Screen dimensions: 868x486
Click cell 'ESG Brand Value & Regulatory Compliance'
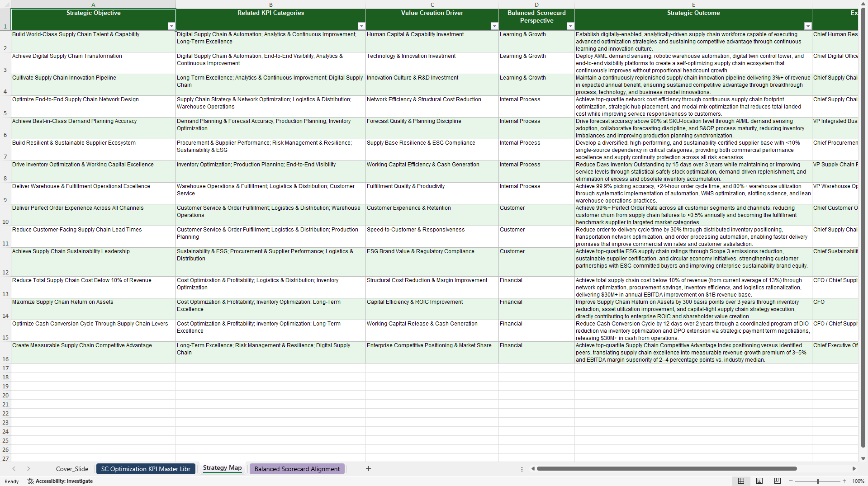pyautogui.click(x=432, y=262)
